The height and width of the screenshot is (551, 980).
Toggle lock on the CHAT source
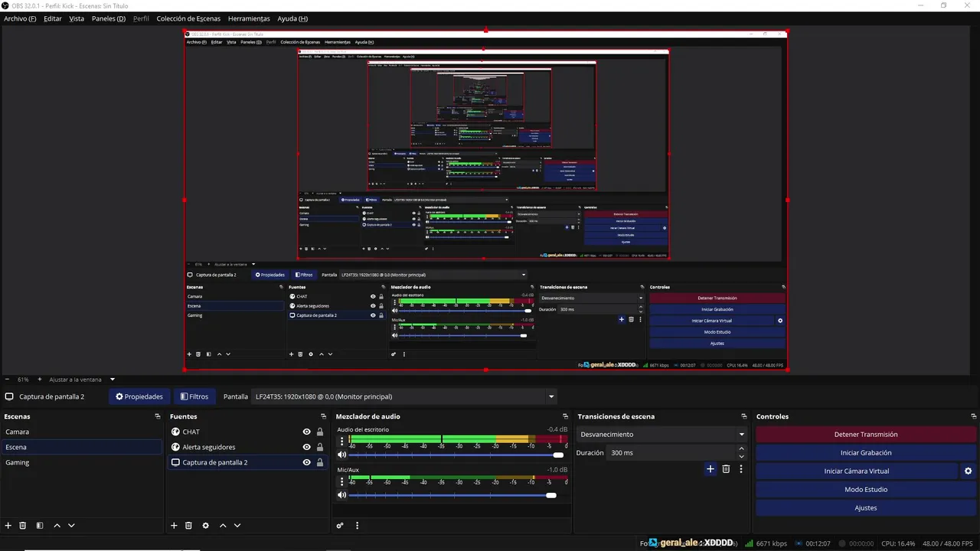320,432
